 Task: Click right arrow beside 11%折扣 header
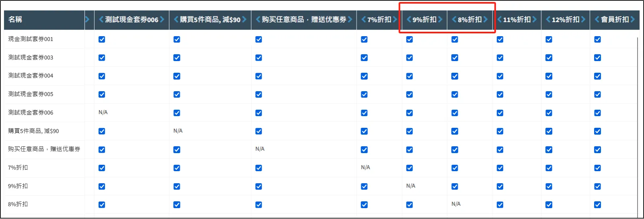535,19
